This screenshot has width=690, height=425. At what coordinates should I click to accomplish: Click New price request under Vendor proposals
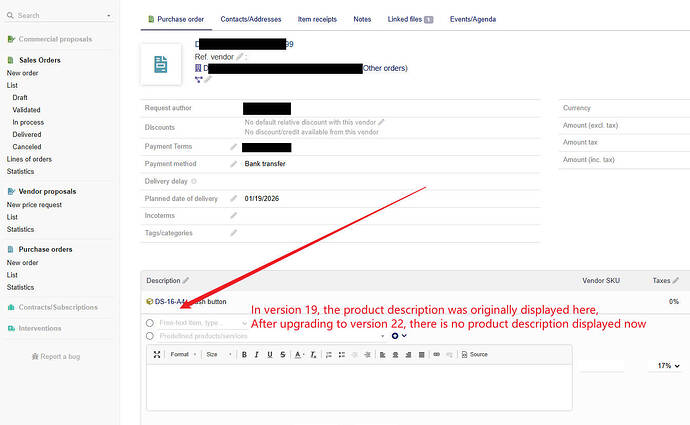point(34,204)
